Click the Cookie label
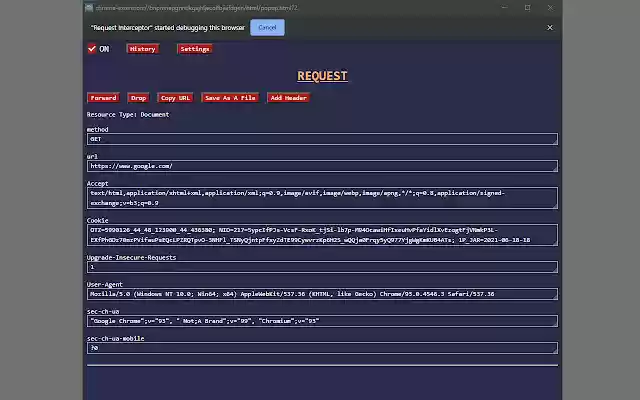The image size is (640, 400). [98, 220]
